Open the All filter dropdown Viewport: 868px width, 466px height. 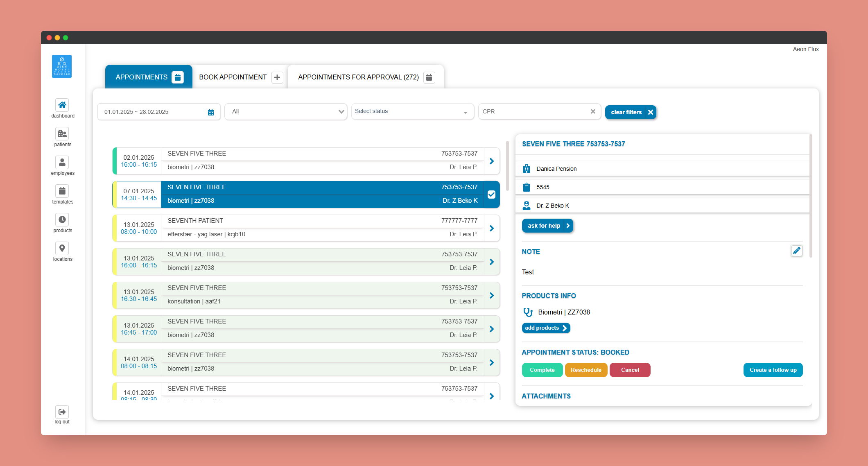(286, 112)
